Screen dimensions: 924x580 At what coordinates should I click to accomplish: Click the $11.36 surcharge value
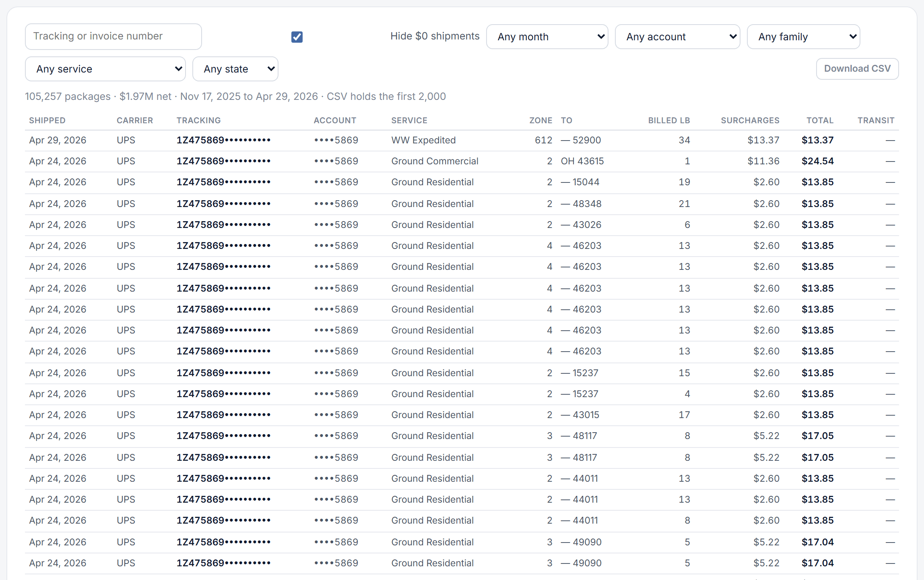click(763, 161)
